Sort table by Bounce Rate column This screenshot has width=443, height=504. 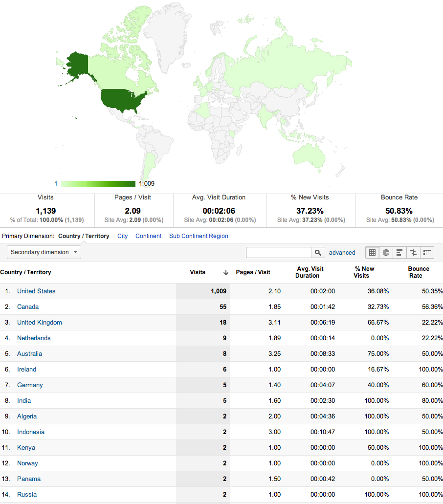point(419,272)
